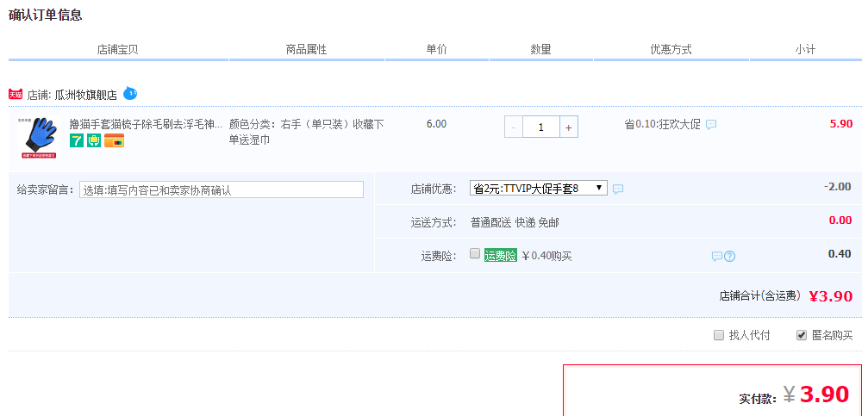The width and height of the screenshot is (868, 416).
Task: Click the quantity input field
Action: point(540,127)
